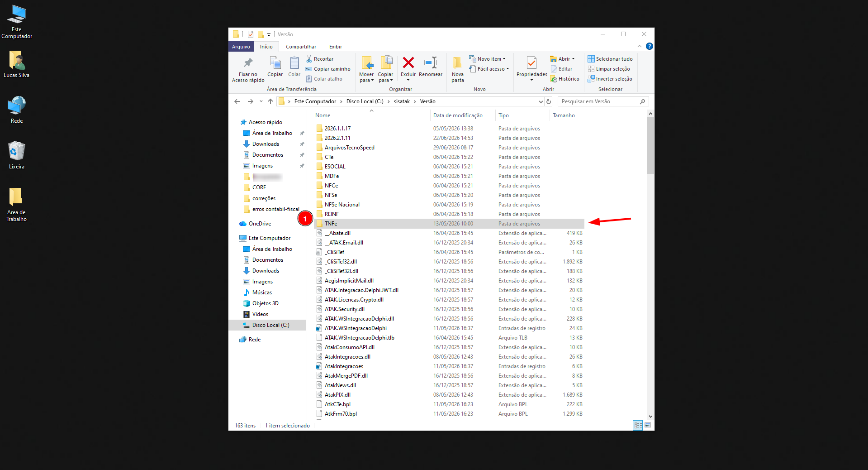
Task: Select Rede desktop icon
Action: point(17,109)
